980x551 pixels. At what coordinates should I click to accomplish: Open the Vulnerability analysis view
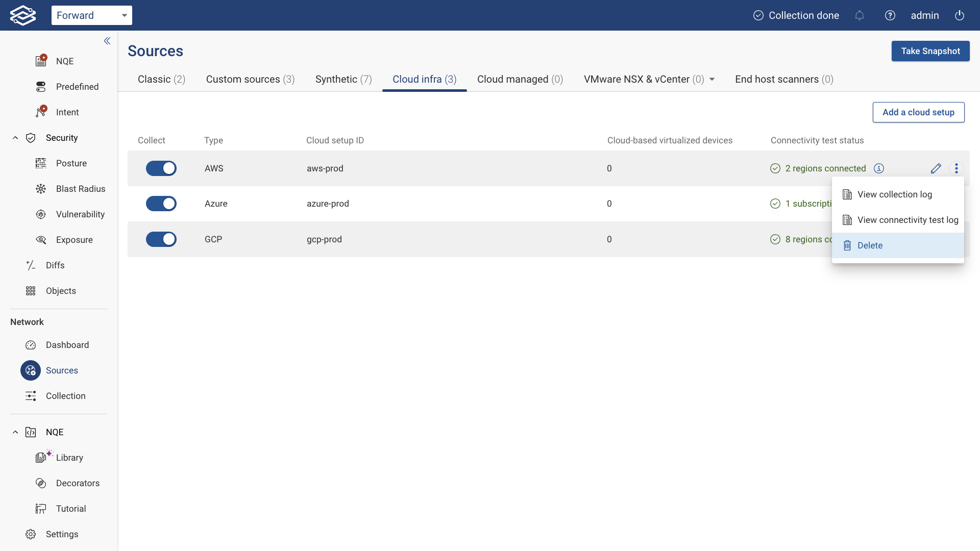(x=41, y=214)
